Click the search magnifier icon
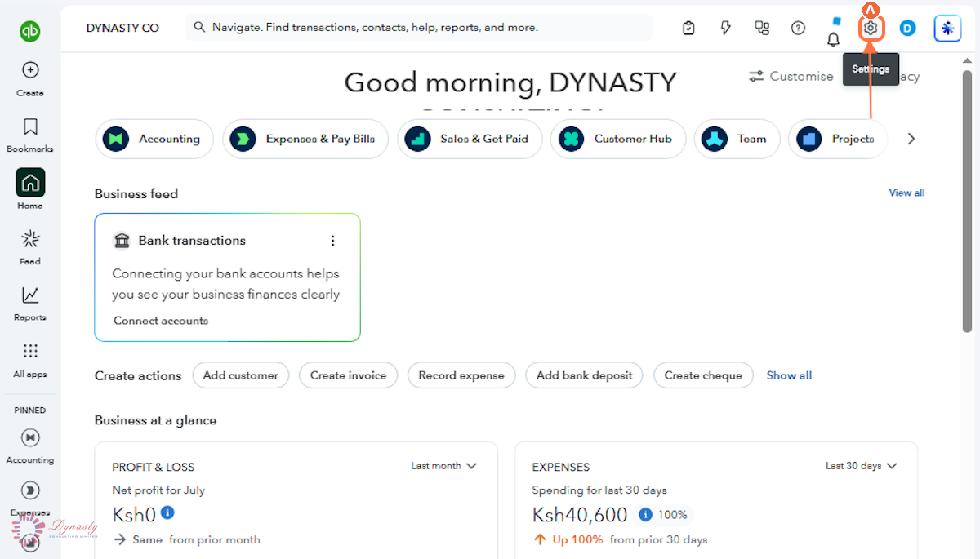The height and width of the screenshot is (559, 980). (x=199, y=28)
